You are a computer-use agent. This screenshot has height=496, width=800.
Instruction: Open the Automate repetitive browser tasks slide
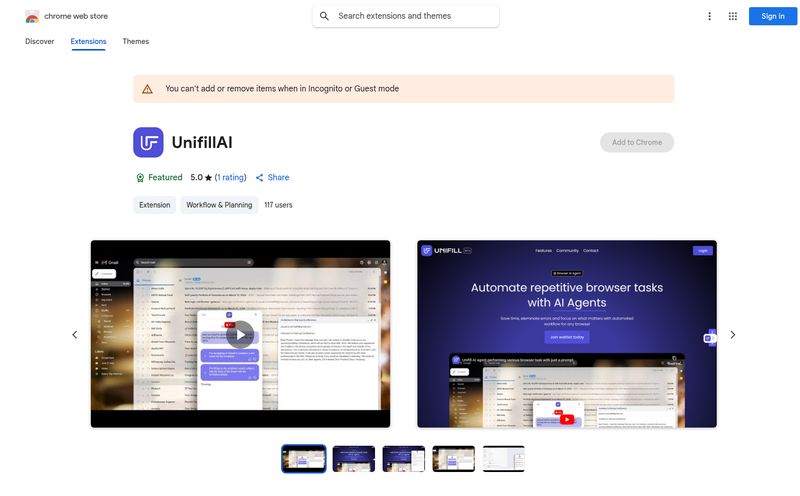[567, 334]
